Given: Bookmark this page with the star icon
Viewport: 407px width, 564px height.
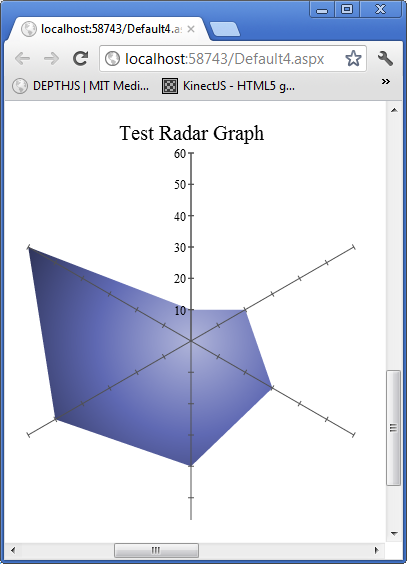Looking at the screenshot, I should [353, 59].
